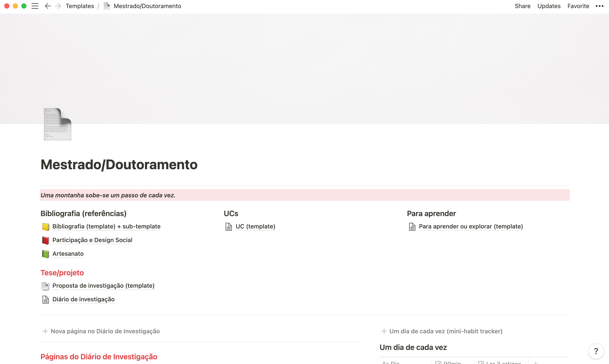Navigate to Templates breadcrumb
This screenshot has width=609, height=364.
pyautogui.click(x=80, y=6)
